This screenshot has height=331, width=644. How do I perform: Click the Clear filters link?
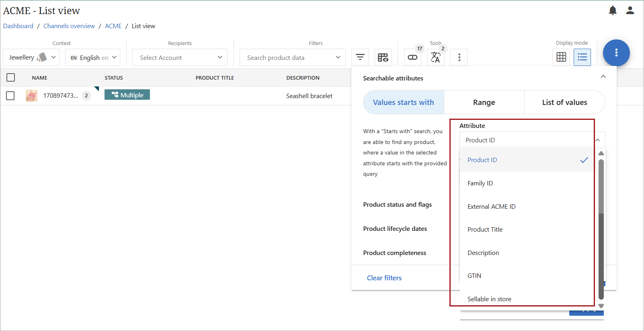coord(384,278)
